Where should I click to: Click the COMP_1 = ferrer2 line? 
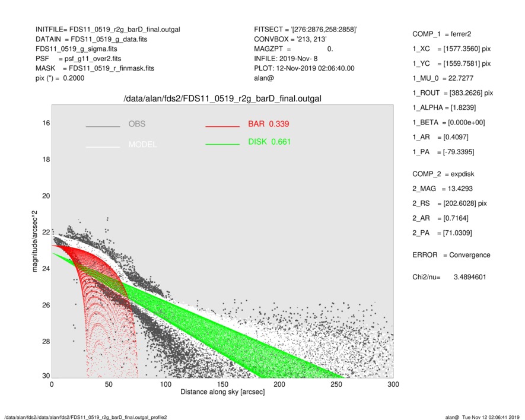pyautogui.click(x=441, y=34)
